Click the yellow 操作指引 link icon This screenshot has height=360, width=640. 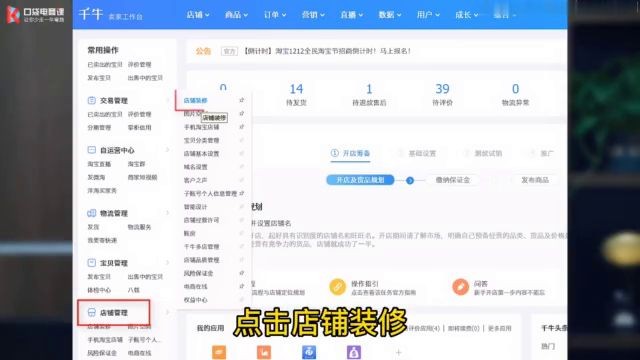point(338,287)
